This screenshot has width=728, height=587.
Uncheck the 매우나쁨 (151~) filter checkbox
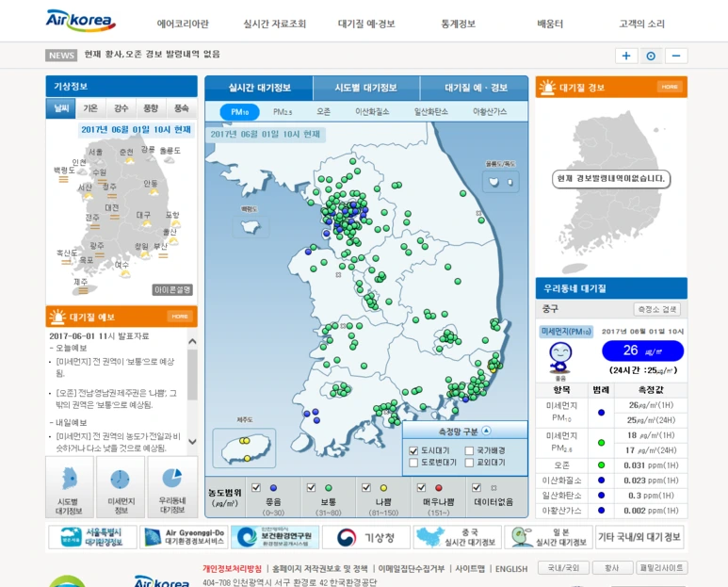(x=421, y=487)
